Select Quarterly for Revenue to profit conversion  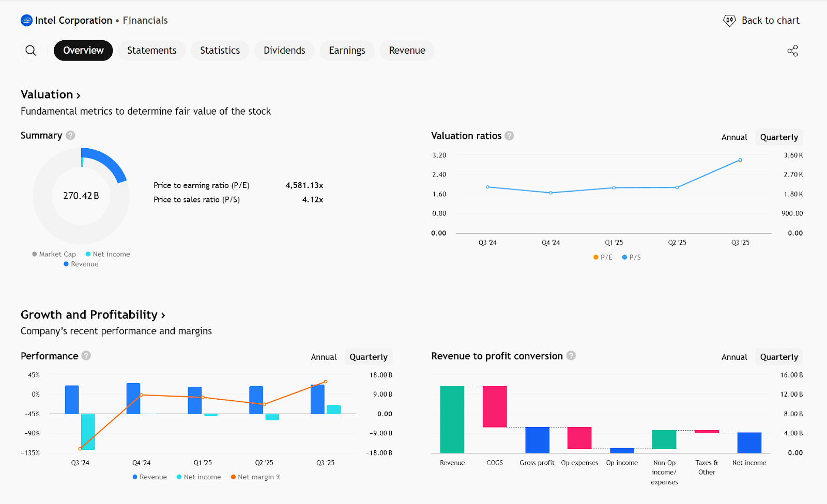click(x=778, y=357)
